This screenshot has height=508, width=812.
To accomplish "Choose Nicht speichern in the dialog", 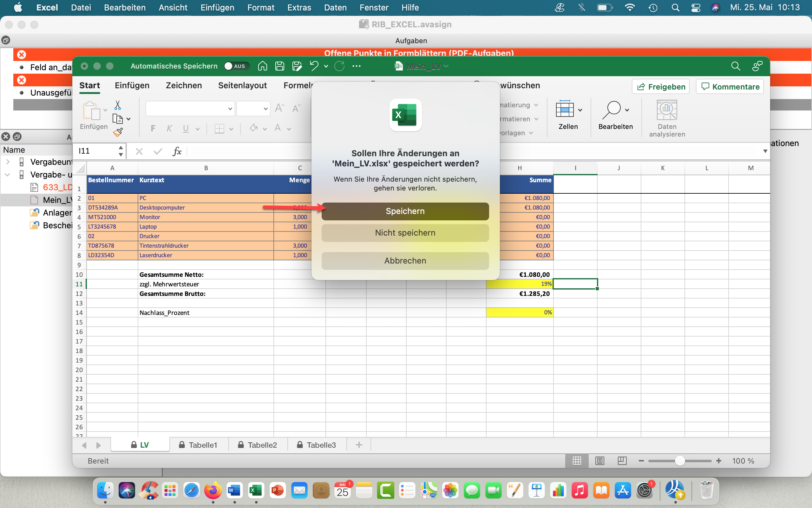I will 405,232.
